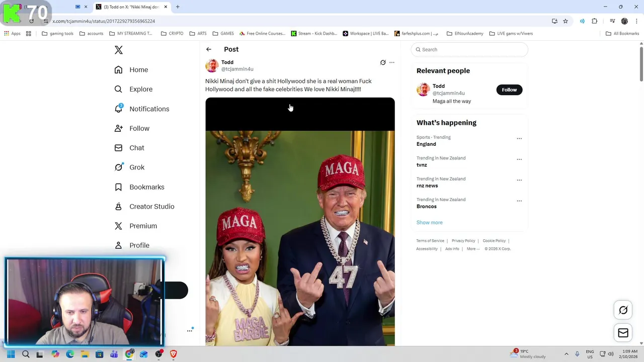This screenshot has height=362, width=644.
Task: Open the Terms of Service link
Action: [x=430, y=241]
